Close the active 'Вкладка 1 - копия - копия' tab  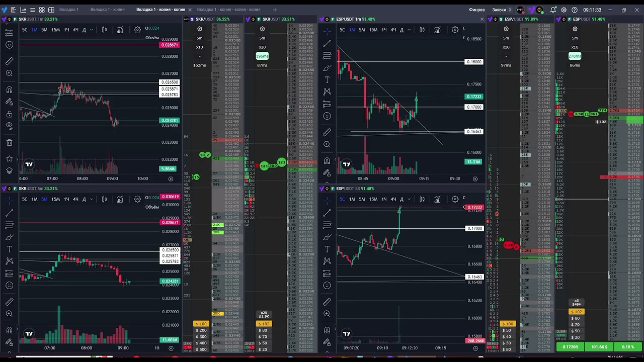pyautogui.click(x=189, y=10)
